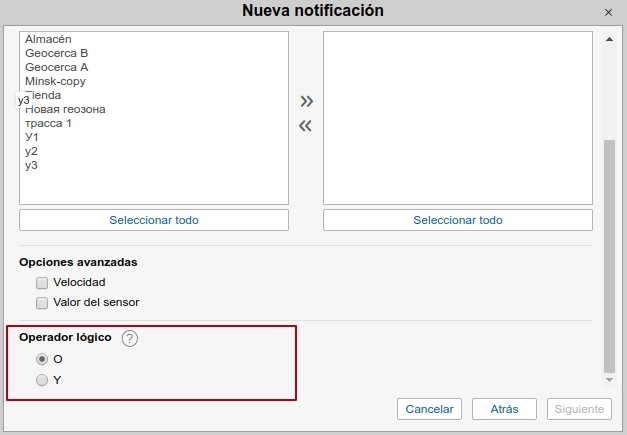Click the move-right double arrow icon
This screenshot has width=627, height=435.
coord(306,101)
